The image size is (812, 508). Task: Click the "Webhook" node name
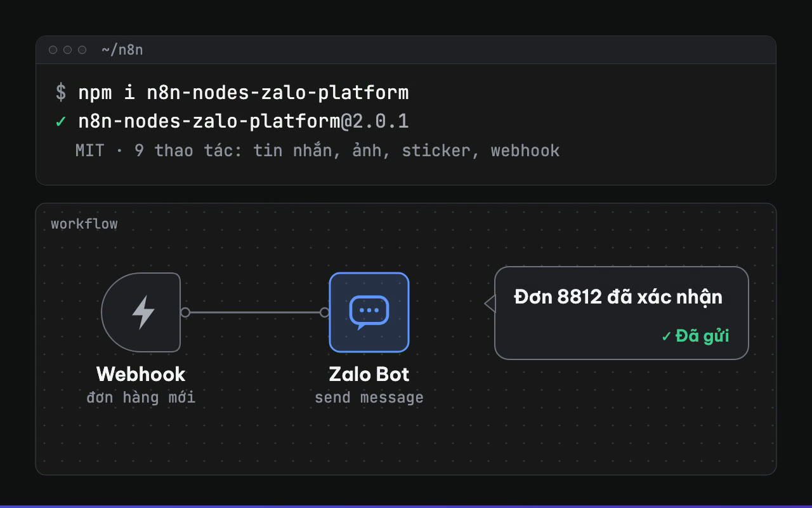click(x=141, y=374)
